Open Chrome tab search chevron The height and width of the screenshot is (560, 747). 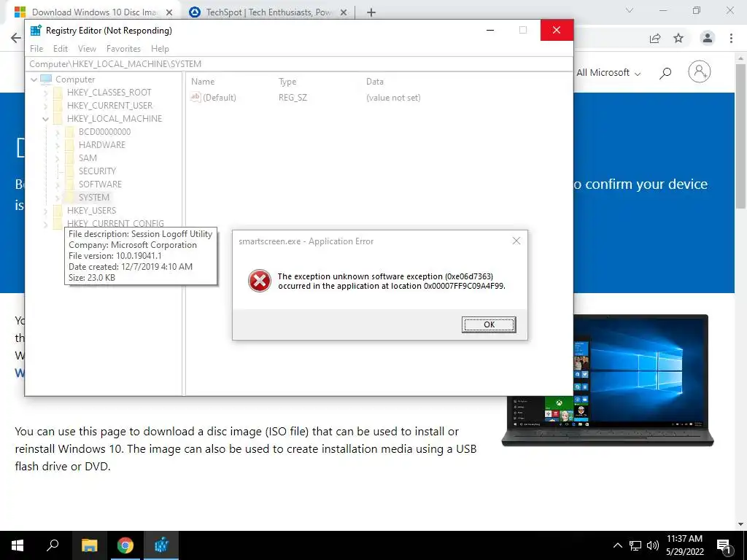coord(630,10)
